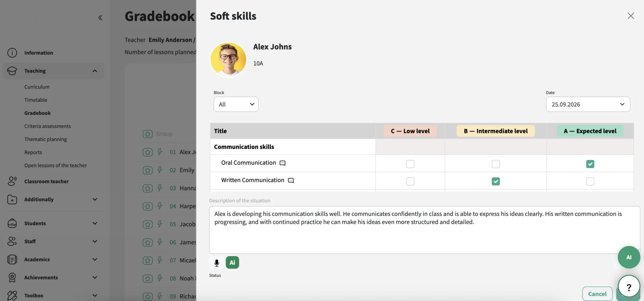The width and height of the screenshot is (644, 301).
Task: Click the Cancel button
Action: coord(597,294)
